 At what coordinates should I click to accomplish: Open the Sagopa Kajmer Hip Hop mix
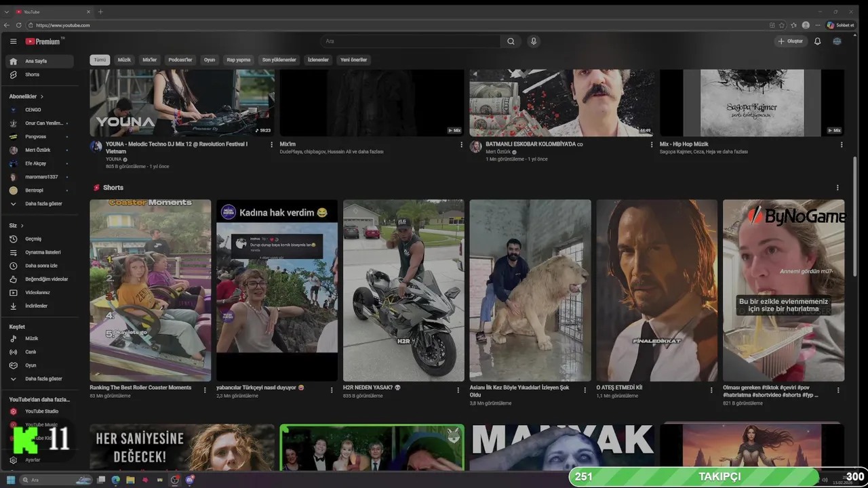752,103
